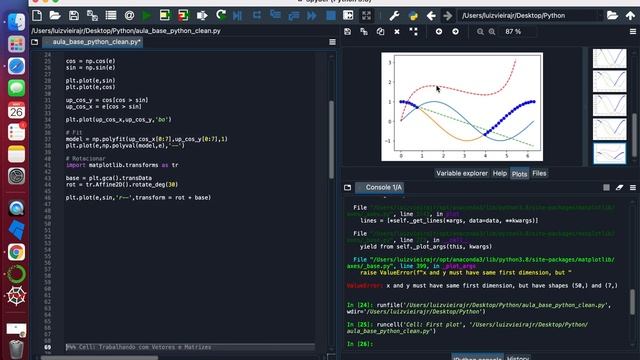The height and width of the screenshot is (360, 640).
Task: Save all files from the toolbar
Action: pos(92,16)
